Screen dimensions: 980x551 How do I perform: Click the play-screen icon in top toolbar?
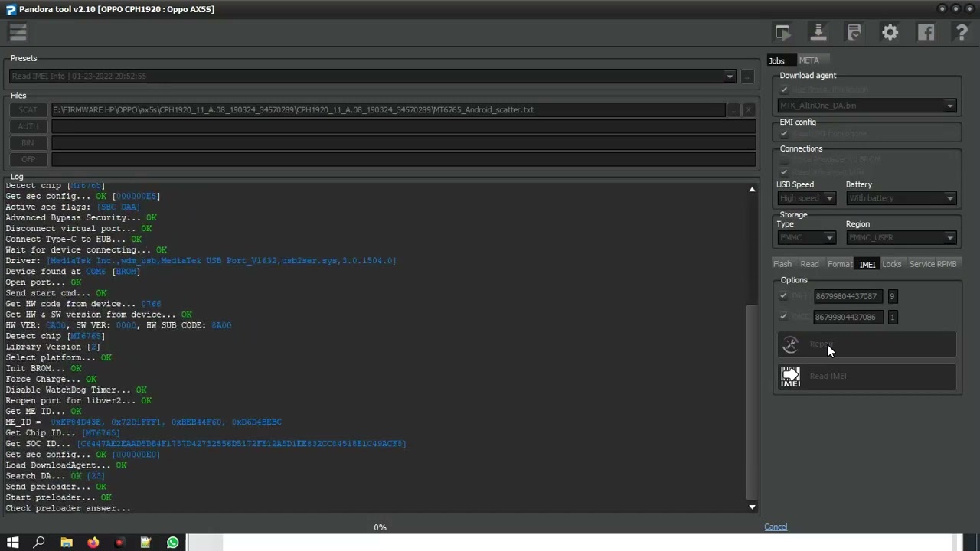point(782,32)
